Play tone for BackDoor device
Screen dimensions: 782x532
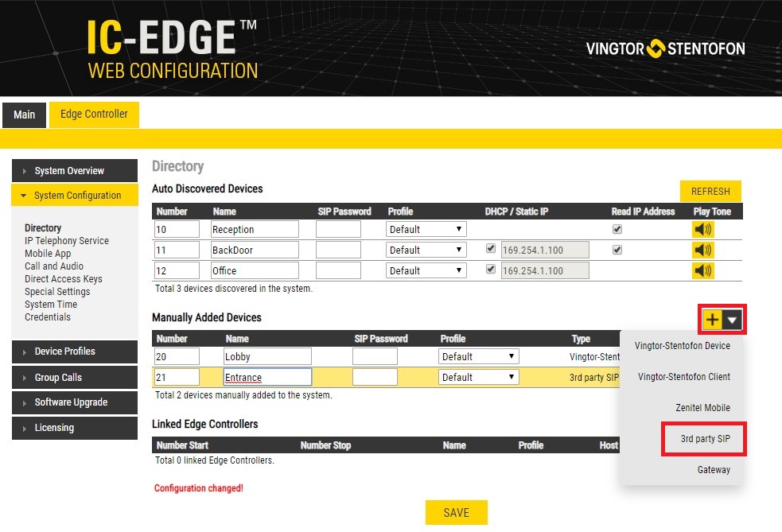(702, 250)
